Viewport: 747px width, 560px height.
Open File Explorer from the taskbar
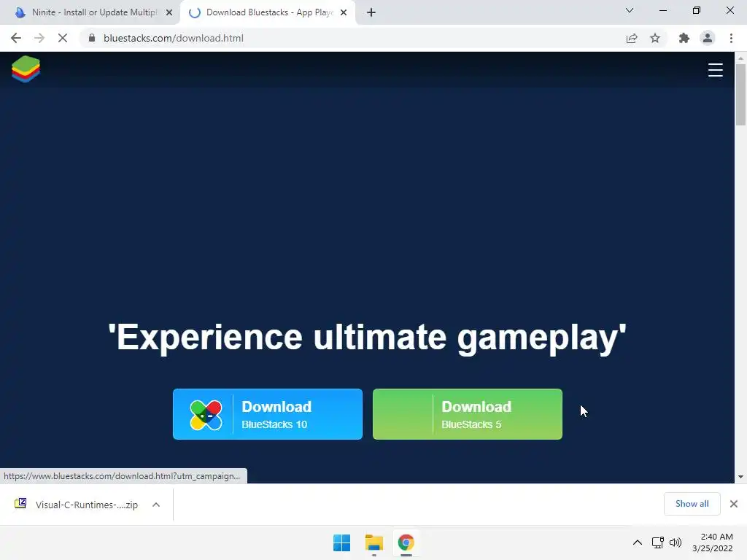tap(374, 542)
